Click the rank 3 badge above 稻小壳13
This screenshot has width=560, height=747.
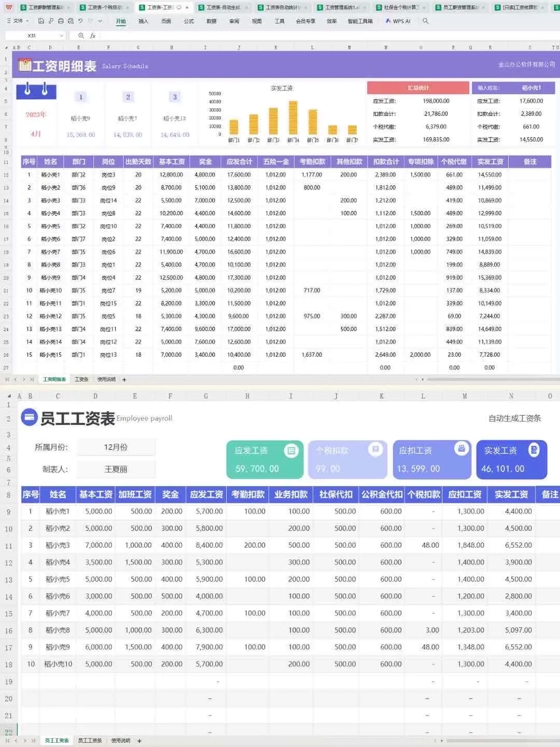click(175, 97)
